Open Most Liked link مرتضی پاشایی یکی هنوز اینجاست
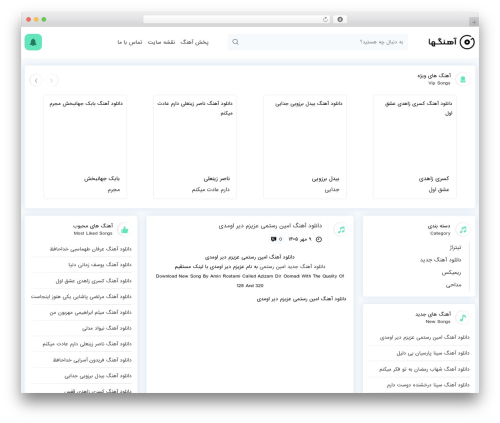This screenshot has width=500, height=423. coord(81,296)
